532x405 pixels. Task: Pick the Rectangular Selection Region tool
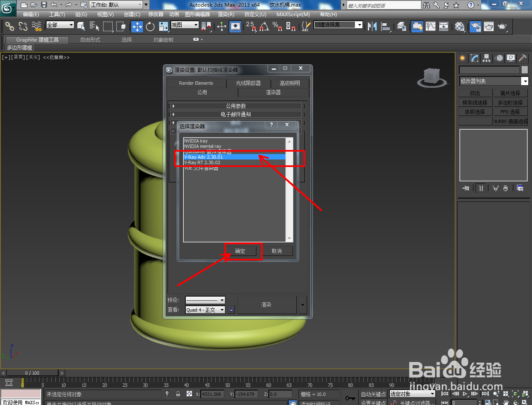click(x=108, y=27)
